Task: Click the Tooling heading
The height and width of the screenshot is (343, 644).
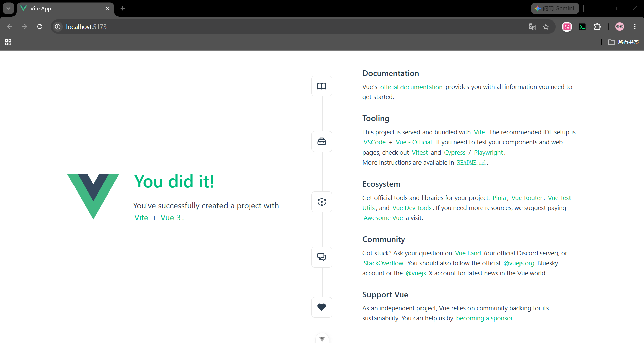Action: coord(376,118)
